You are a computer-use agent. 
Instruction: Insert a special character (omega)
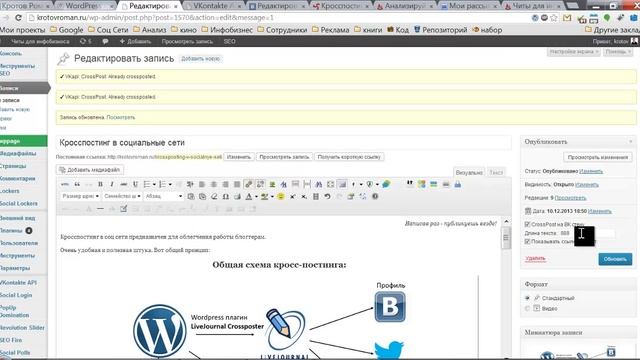(226, 197)
